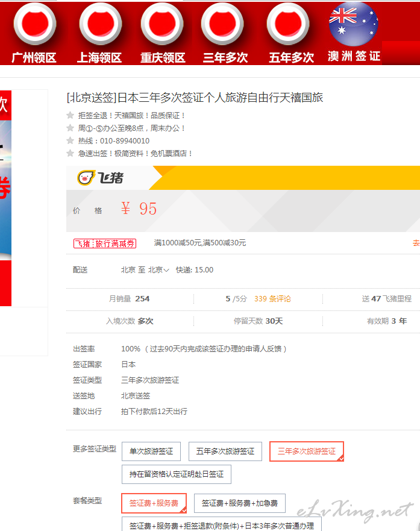Click 送 47 飞猪里程 text
The height and width of the screenshot is (531, 420).
click(x=386, y=299)
